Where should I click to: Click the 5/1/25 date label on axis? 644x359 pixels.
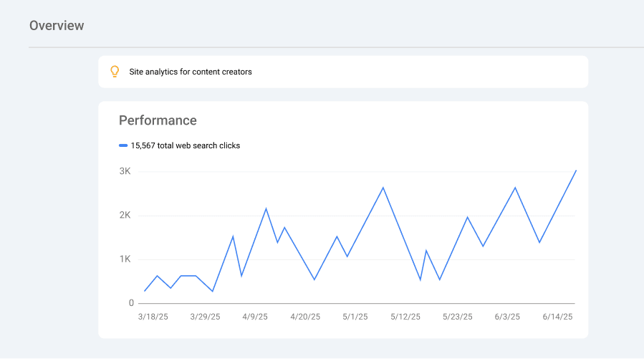[355, 317]
